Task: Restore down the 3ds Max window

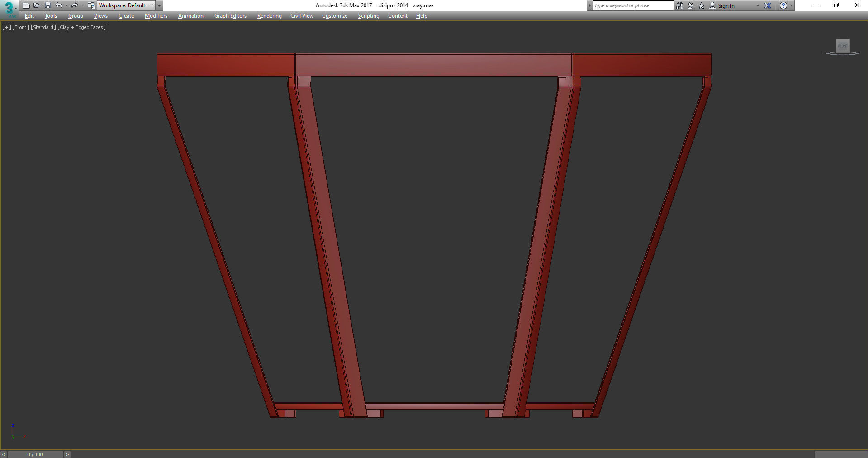Action: coord(836,5)
